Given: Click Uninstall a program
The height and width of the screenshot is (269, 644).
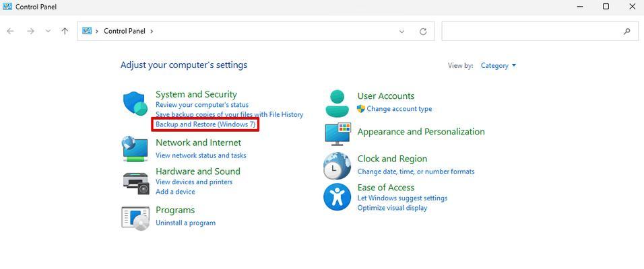Looking at the screenshot, I should [186, 223].
